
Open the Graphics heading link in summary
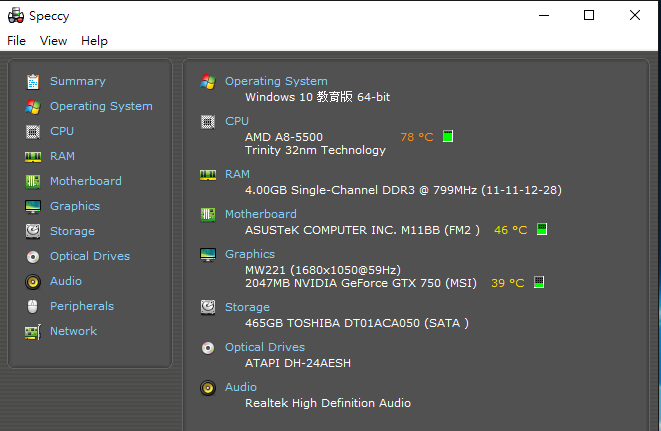(250, 254)
